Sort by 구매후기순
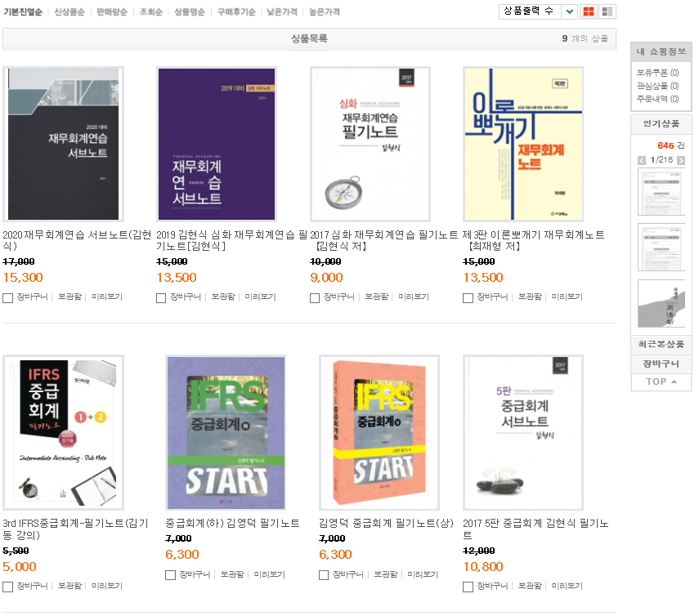Image resolution: width=699 pixels, height=616 pixels. point(236,12)
